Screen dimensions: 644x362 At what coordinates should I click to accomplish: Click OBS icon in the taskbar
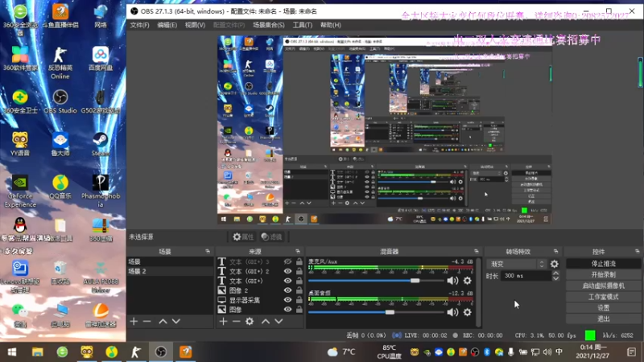point(161,352)
